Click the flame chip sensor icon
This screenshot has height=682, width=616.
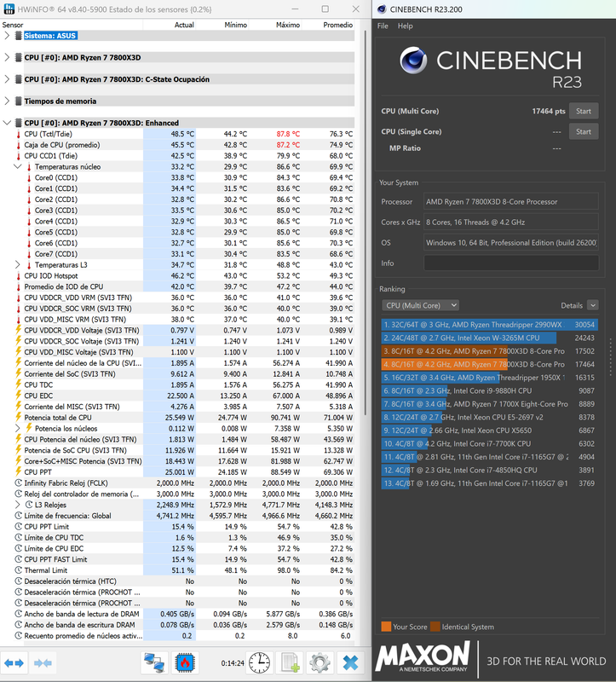(x=185, y=663)
